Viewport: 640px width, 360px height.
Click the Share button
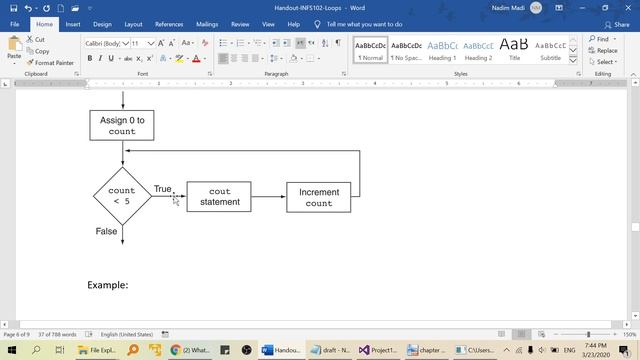coord(617,25)
